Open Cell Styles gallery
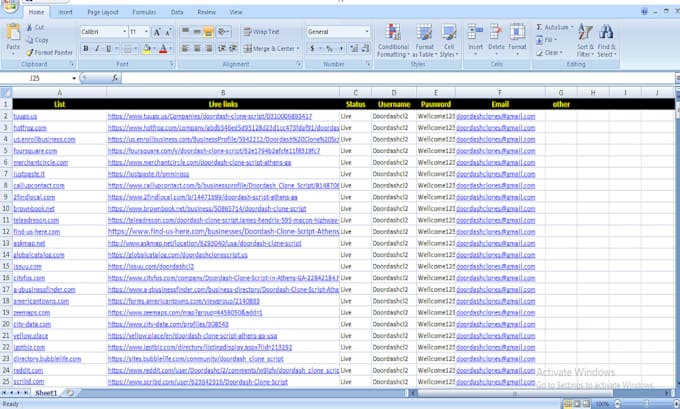 click(x=449, y=40)
